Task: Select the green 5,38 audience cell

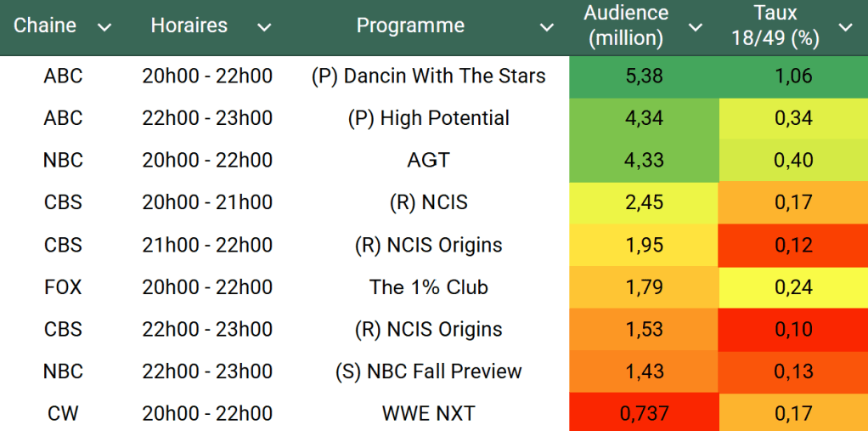Action: [x=644, y=76]
